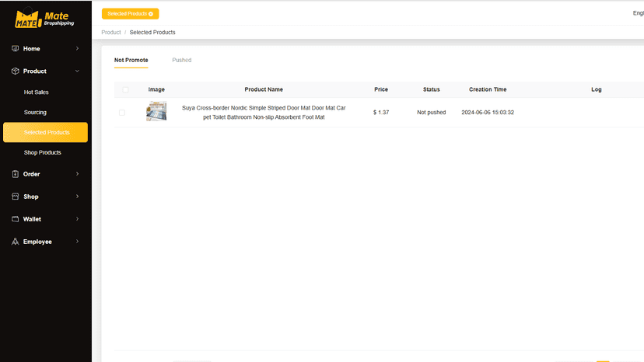
Task: Click the $ 1.37 price cell
Action: 381,113
